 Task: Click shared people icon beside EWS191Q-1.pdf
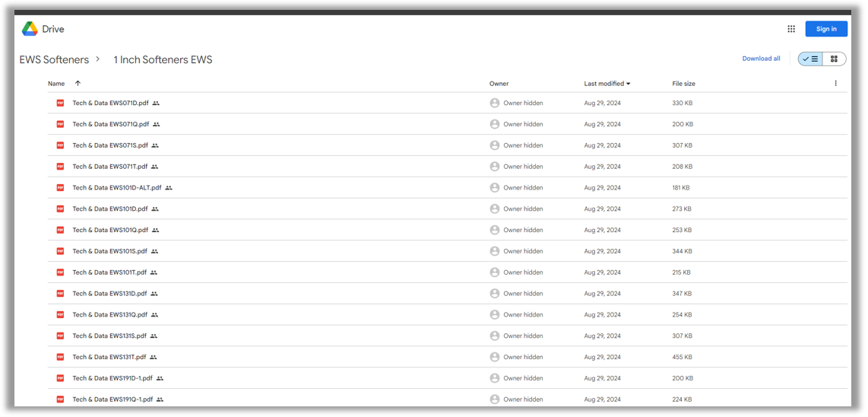pos(160,399)
